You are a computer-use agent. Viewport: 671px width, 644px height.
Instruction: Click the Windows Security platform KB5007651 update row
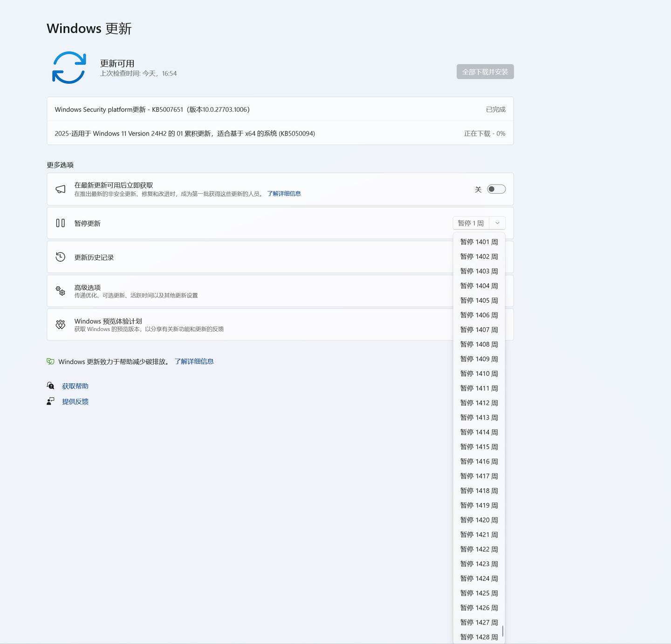click(x=280, y=109)
